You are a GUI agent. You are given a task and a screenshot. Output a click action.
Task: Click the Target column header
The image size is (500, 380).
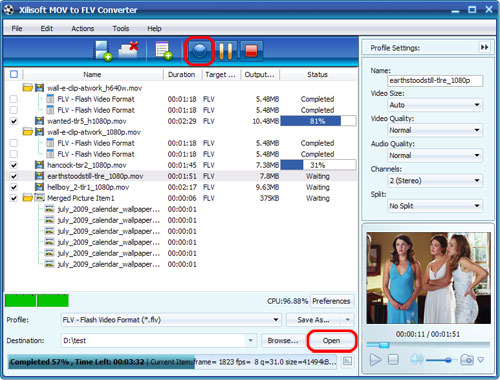(221, 74)
